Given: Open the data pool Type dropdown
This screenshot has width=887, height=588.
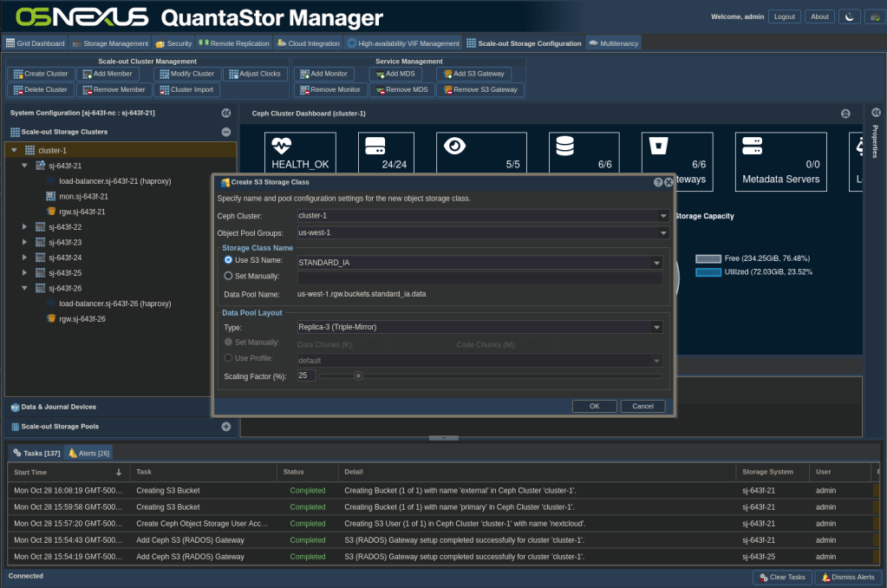Looking at the screenshot, I should pyautogui.click(x=657, y=328).
